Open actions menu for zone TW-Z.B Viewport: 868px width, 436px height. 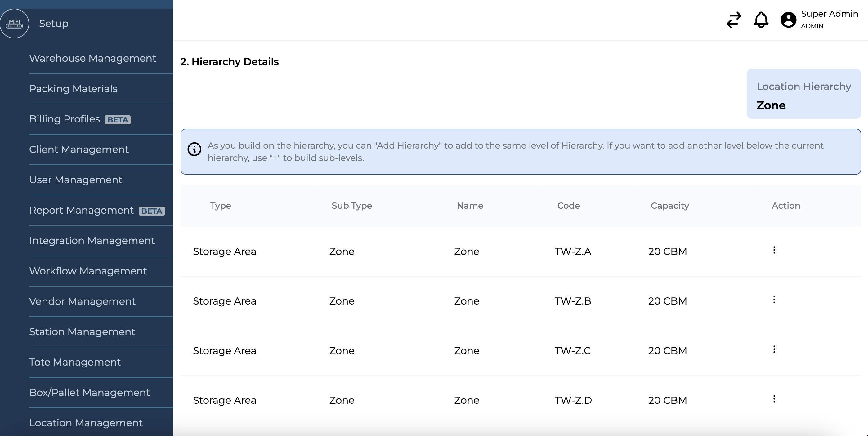[x=774, y=299]
